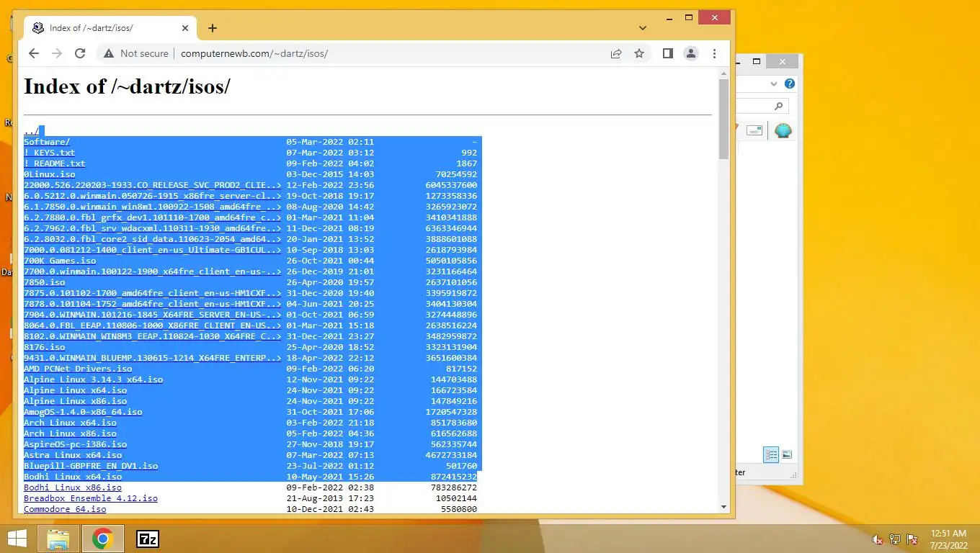Download Astra_Linux_x64.iso
980x553 pixels.
point(73,455)
